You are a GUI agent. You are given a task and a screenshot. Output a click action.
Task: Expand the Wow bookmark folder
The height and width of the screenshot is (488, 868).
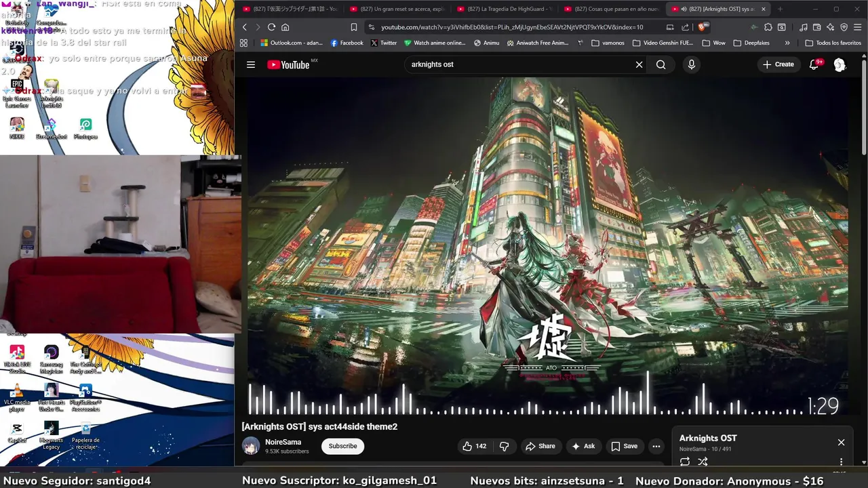pyautogui.click(x=713, y=43)
